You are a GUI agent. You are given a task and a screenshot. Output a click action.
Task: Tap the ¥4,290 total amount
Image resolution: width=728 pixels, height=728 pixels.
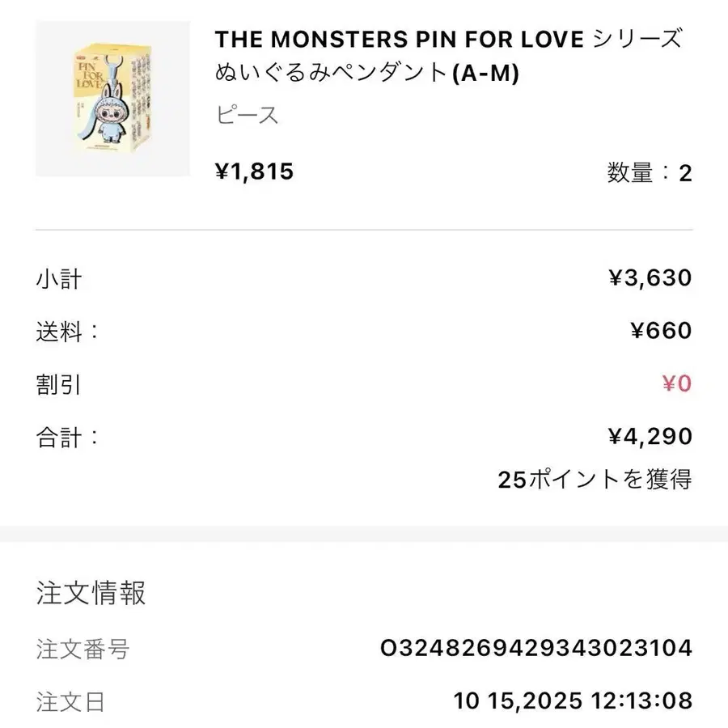(x=650, y=437)
